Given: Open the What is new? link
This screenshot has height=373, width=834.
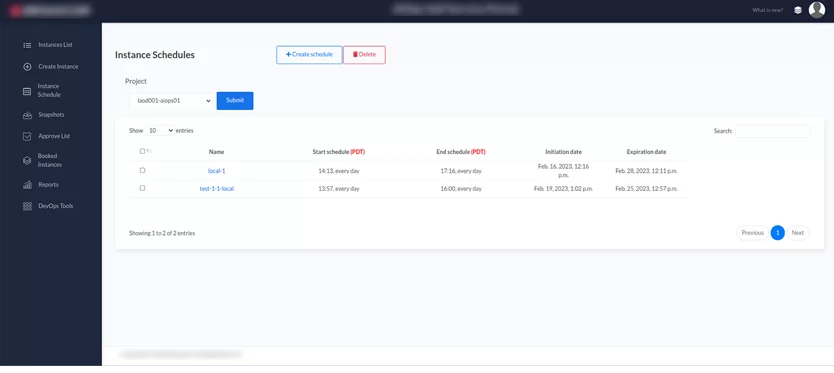Looking at the screenshot, I should pyautogui.click(x=768, y=10).
